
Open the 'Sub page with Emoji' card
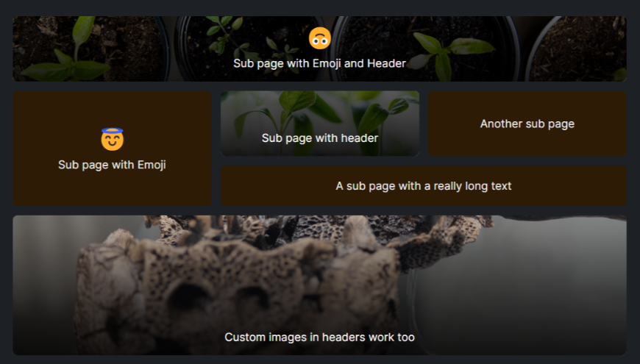click(113, 148)
